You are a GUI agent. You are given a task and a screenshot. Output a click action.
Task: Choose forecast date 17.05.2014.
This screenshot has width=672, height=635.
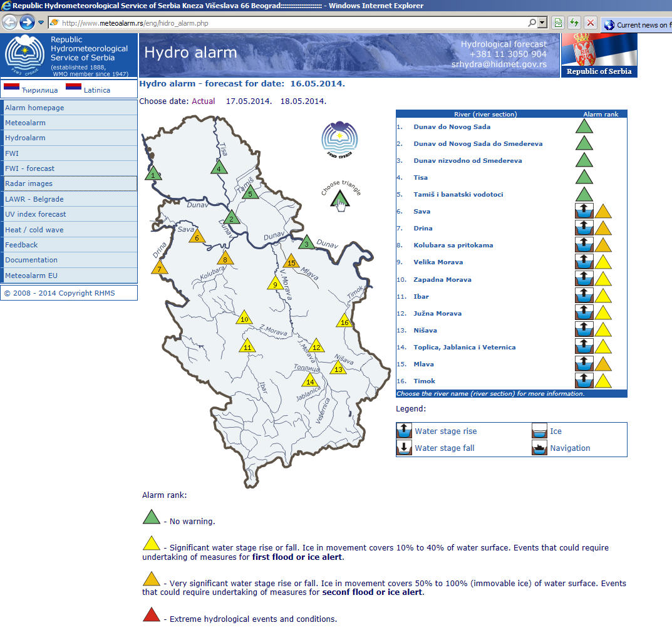(249, 101)
